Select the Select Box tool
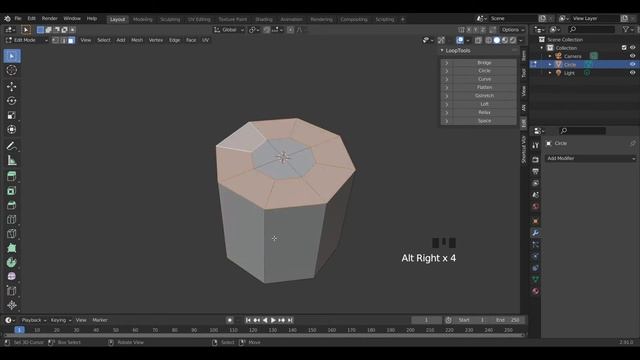Image resolution: width=640 pixels, height=360 pixels. [12, 56]
